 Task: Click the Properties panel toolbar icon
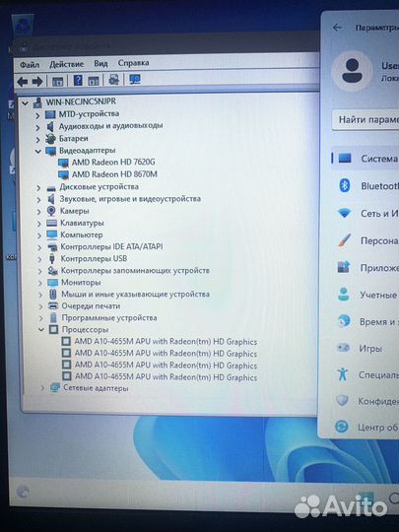click(x=94, y=81)
